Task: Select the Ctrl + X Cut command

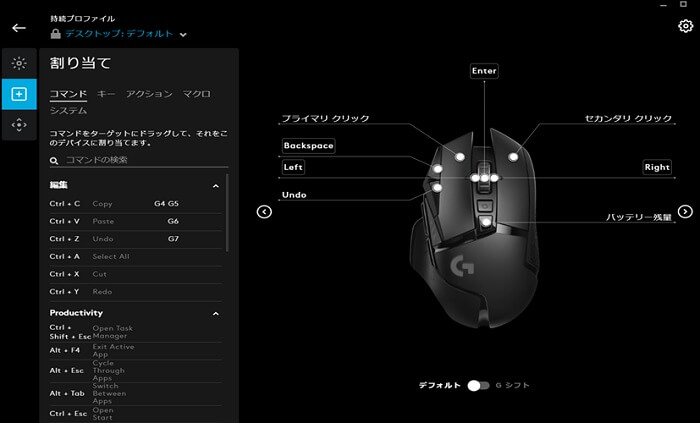Action: pos(136,274)
